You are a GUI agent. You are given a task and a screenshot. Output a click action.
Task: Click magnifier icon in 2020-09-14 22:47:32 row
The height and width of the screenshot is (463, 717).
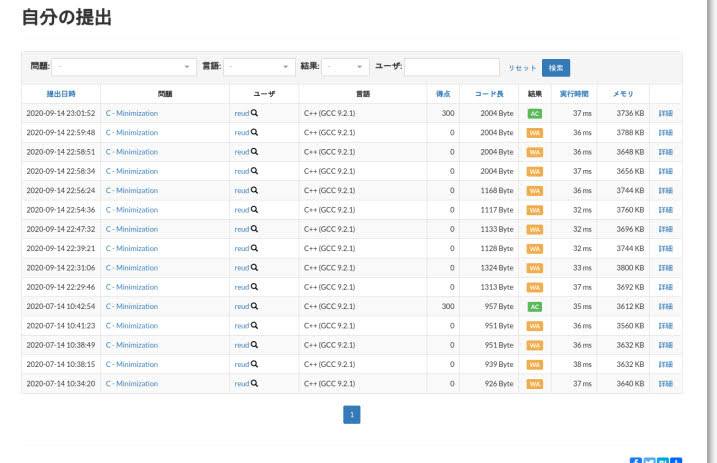point(254,229)
